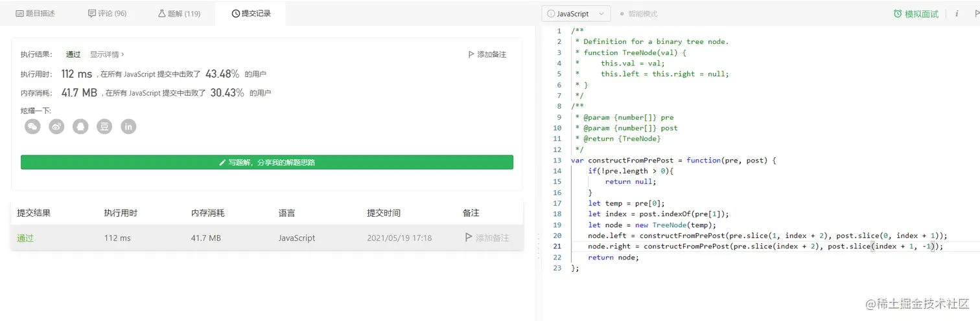Share the result to QQ
The height and width of the screenshot is (321, 980).
pos(80,127)
